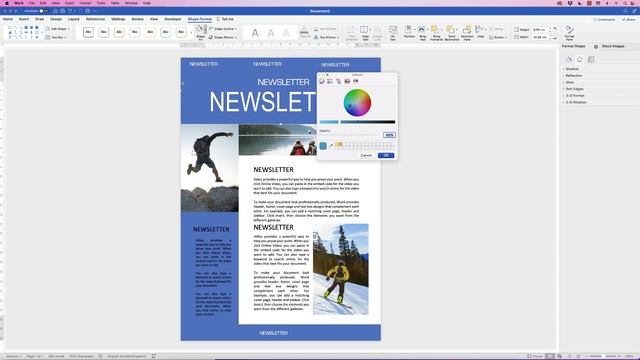640x360 pixels.
Task: Open the Shape Effects dropdown
Action: tap(223, 37)
